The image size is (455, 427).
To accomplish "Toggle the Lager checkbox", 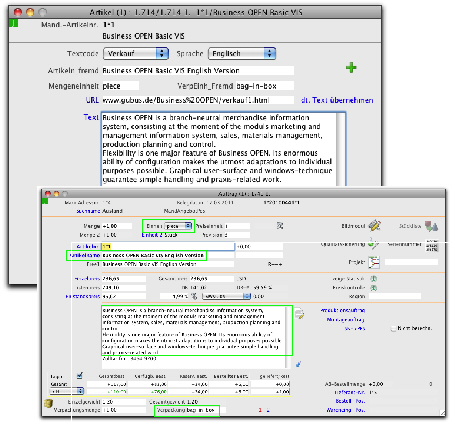I will [79, 376].
